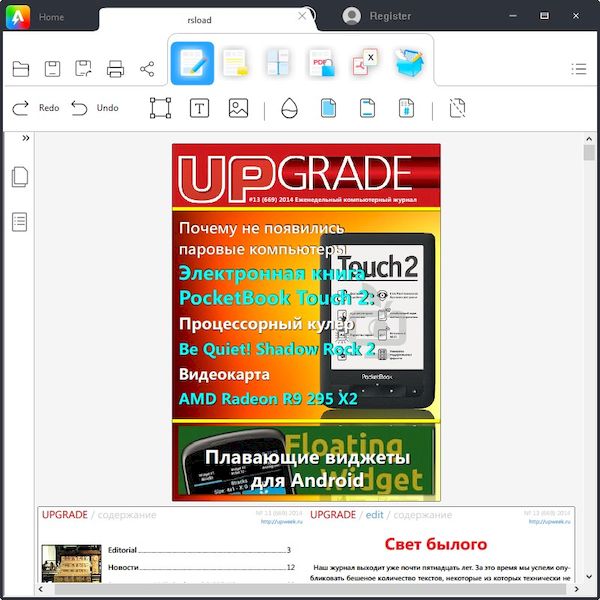Open the page thumbnails panel
600x600 pixels.
click(x=20, y=177)
